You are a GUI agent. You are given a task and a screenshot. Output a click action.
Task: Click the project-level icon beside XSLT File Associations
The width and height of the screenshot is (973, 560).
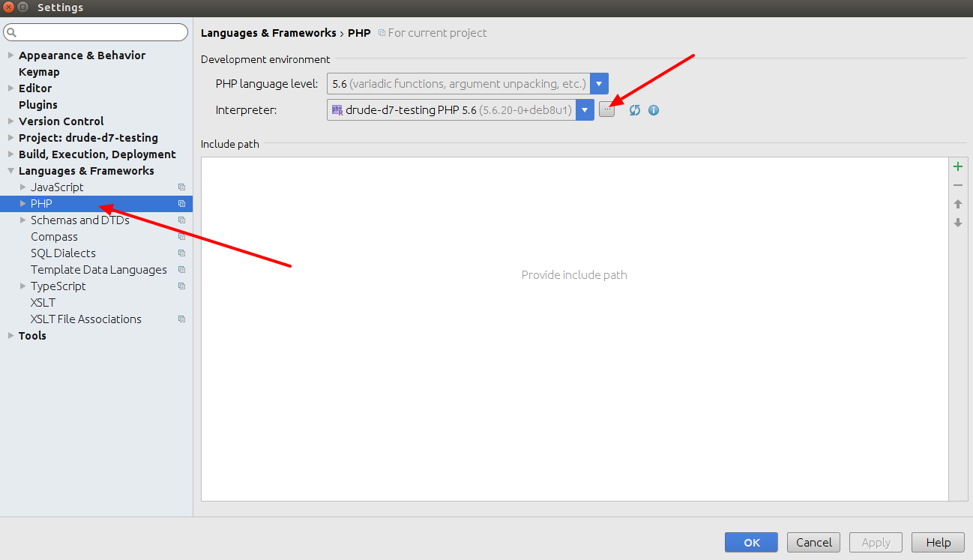(181, 319)
